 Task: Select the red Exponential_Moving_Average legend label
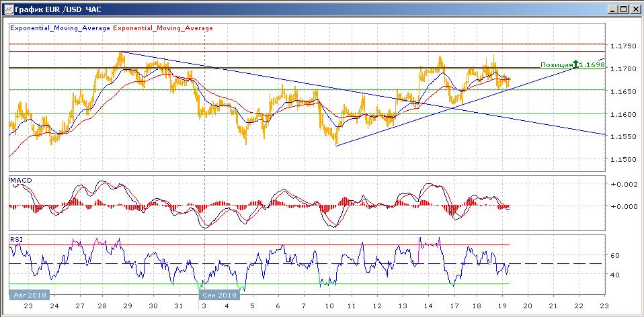pyautogui.click(x=163, y=28)
